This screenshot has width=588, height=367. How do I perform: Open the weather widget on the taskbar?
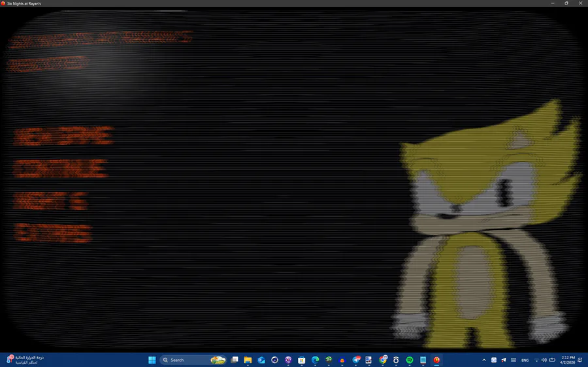(25, 360)
